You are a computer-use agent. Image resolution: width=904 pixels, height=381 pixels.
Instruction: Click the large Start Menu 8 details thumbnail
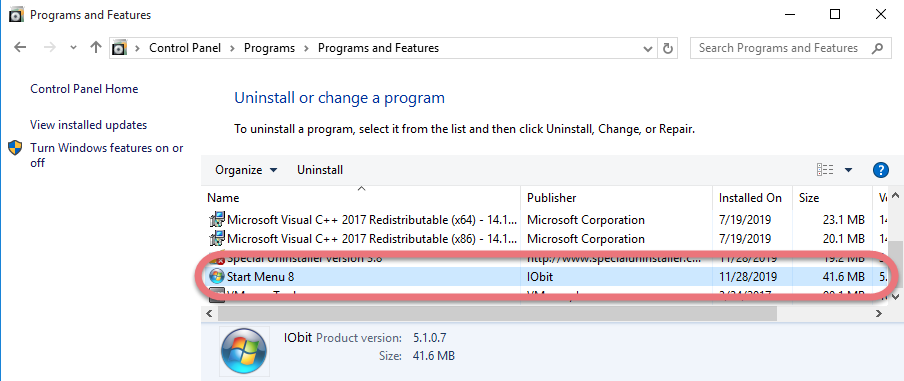click(244, 351)
